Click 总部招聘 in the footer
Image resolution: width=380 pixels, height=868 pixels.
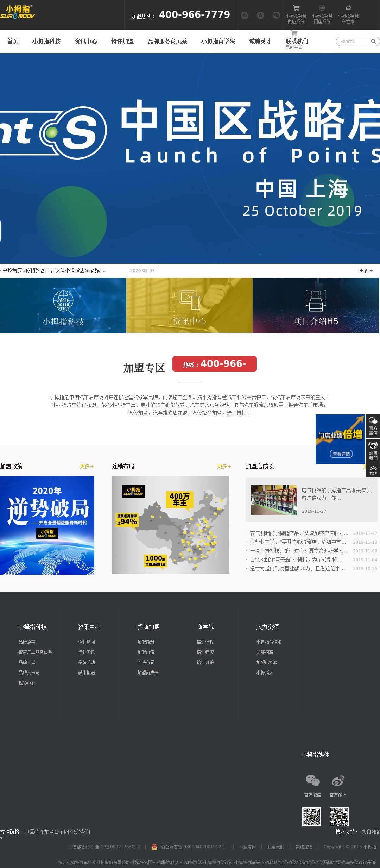click(x=265, y=652)
